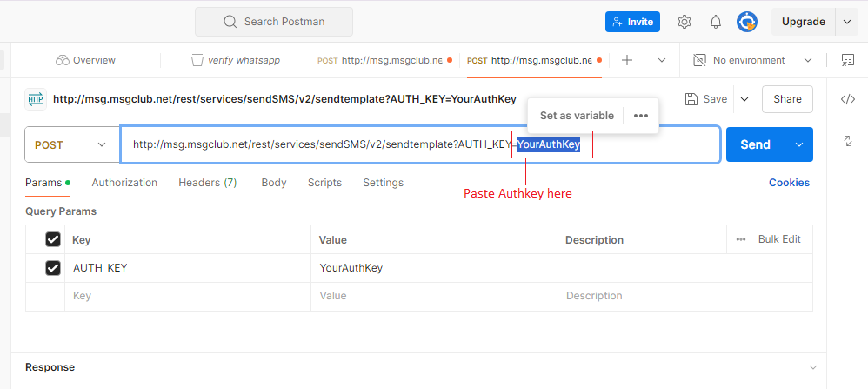Click the search magnifier icon
The width and height of the screenshot is (868, 389).
[230, 22]
